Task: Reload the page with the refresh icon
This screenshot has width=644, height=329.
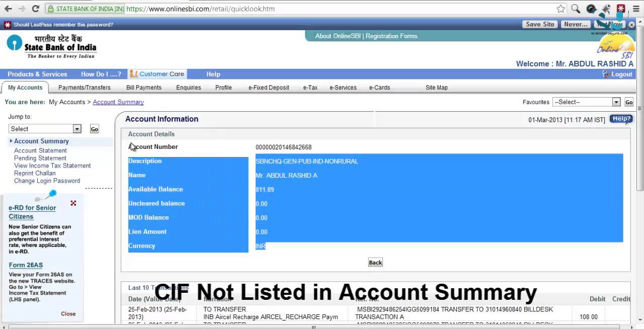Action: [x=35, y=9]
